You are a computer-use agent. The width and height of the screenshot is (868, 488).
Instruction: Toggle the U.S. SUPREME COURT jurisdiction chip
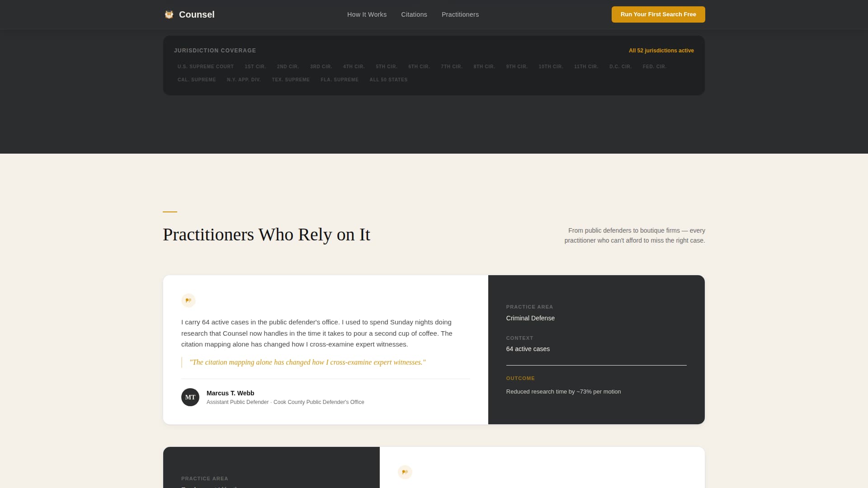coord(206,66)
